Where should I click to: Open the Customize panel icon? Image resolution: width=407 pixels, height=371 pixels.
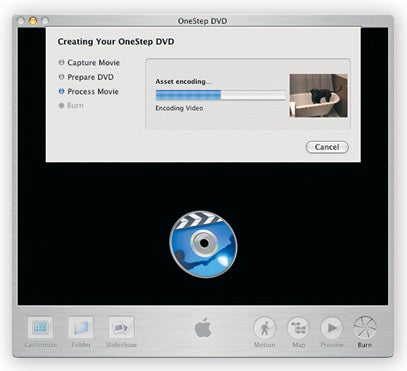pos(41,327)
